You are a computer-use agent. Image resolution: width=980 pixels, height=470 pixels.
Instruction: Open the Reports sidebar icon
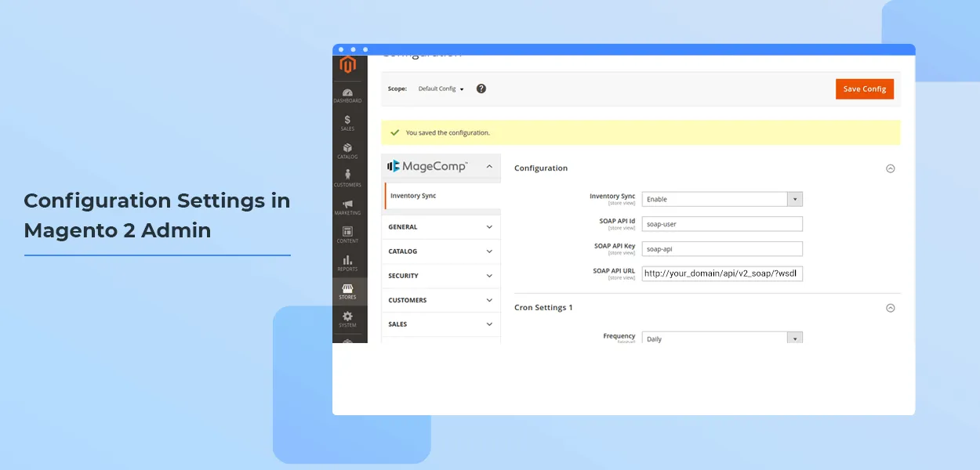(347, 263)
